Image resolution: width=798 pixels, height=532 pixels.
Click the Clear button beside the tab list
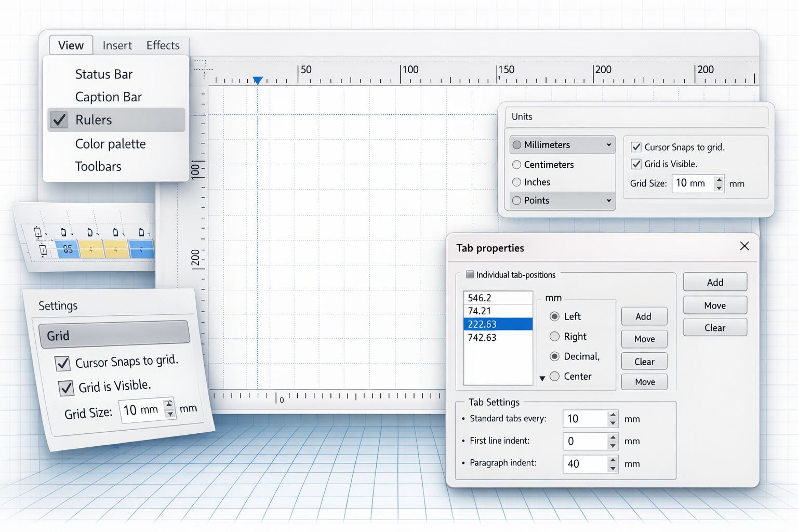(644, 361)
